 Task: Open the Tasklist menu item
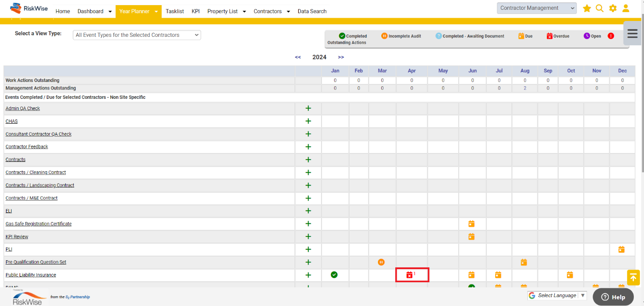175,11
